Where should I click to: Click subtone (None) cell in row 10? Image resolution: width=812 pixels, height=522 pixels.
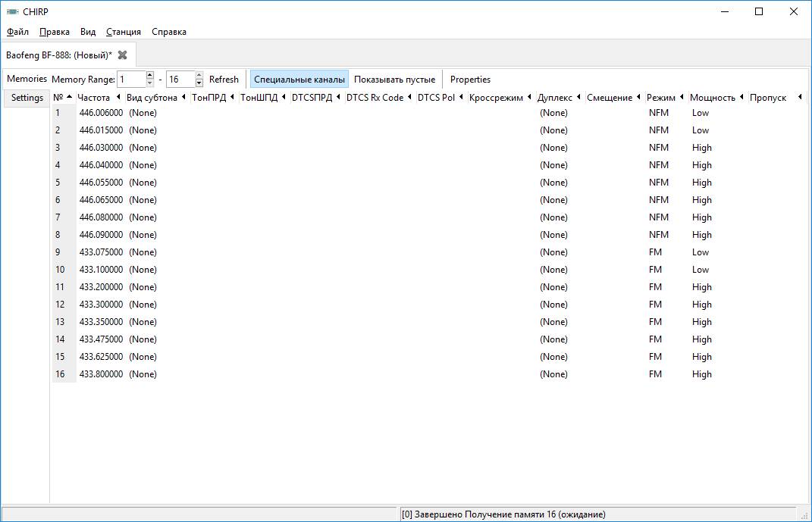tap(143, 270)
